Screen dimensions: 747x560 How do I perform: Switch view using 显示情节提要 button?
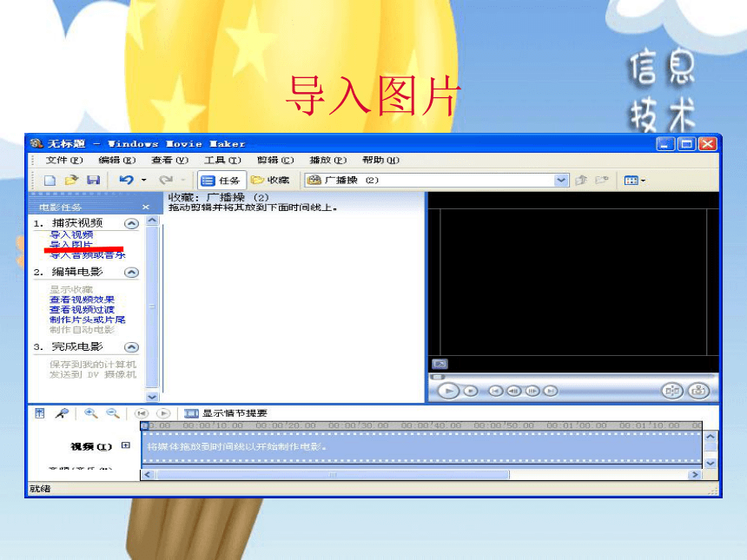226,413
